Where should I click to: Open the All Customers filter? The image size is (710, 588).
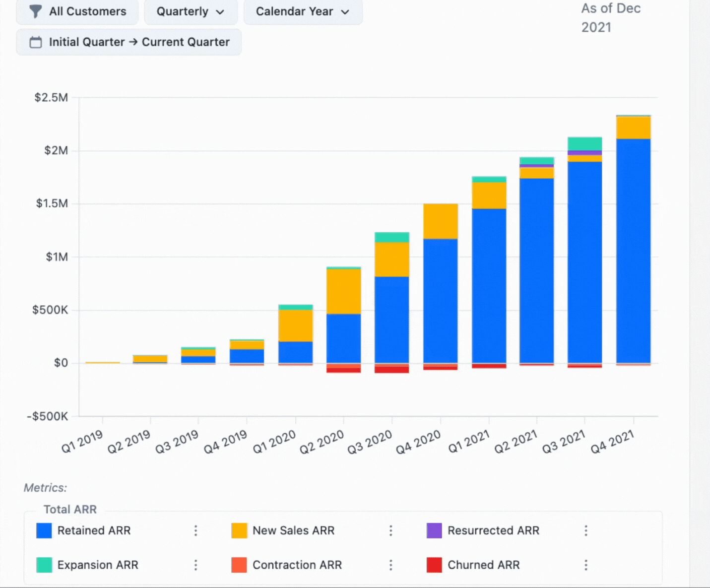[x=77, y=11]
